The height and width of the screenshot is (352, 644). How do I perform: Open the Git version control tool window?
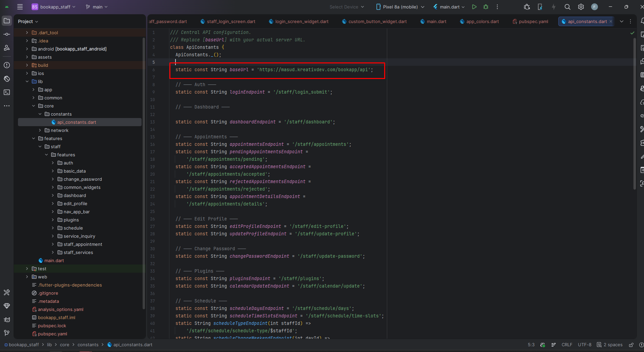pyautogui.click(x=7, y=333)
